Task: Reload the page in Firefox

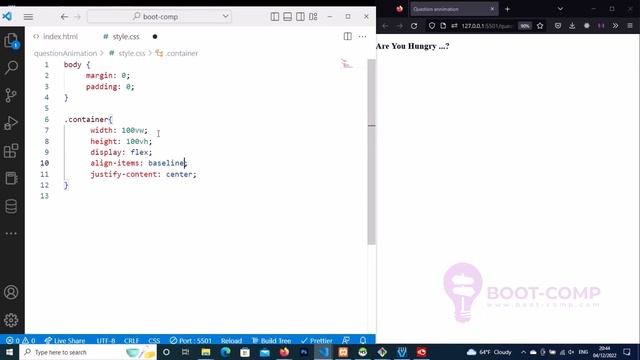Action: click(x=414, y=26)
